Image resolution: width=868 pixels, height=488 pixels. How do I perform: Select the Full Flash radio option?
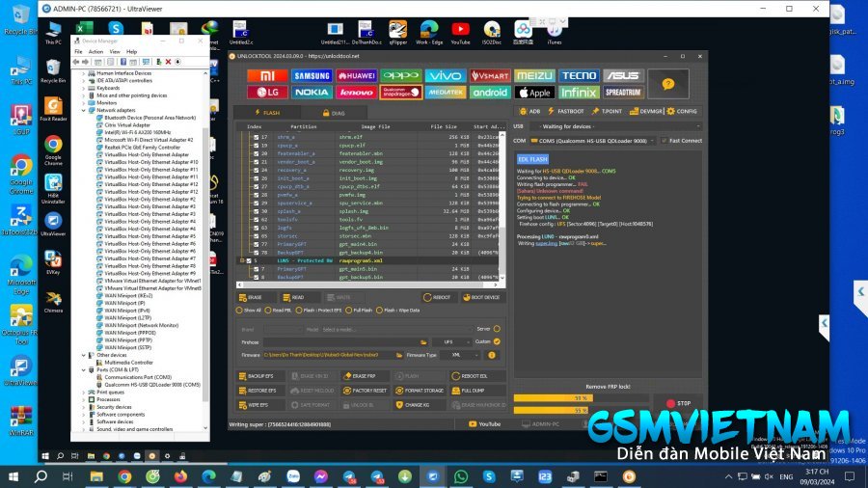(x=349, y=311)
